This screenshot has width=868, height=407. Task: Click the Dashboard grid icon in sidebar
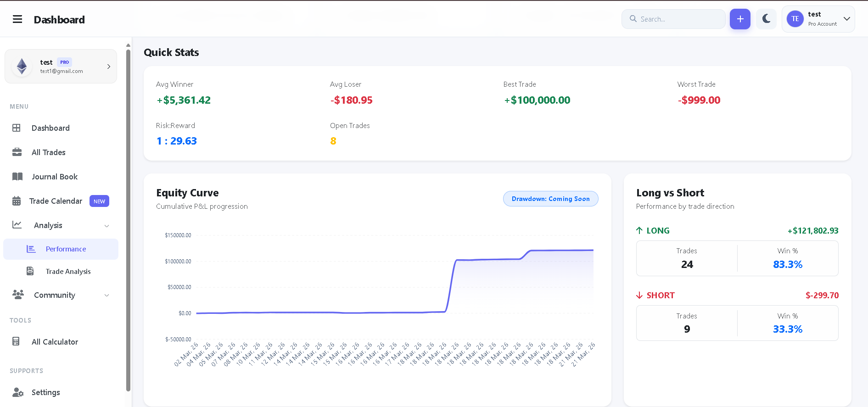[x=17, y=128]
